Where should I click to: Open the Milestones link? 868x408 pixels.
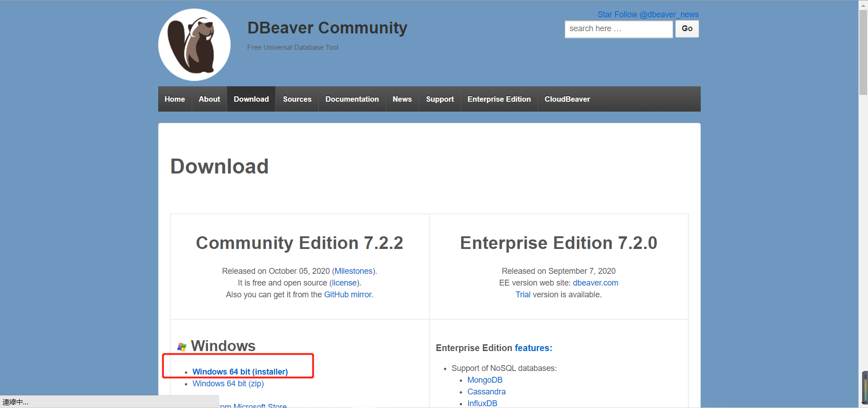click(353, 271)
